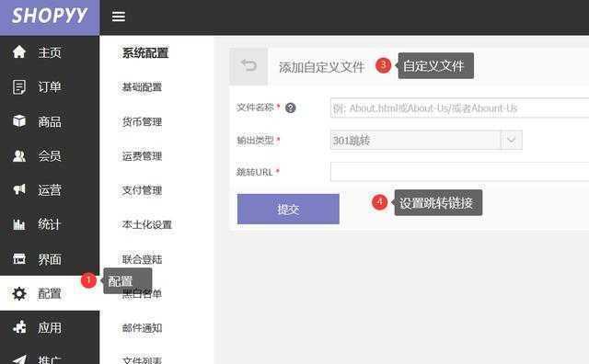Go to 本土化设置 settings
Screen dimensions: 589x364
(147, 224)
